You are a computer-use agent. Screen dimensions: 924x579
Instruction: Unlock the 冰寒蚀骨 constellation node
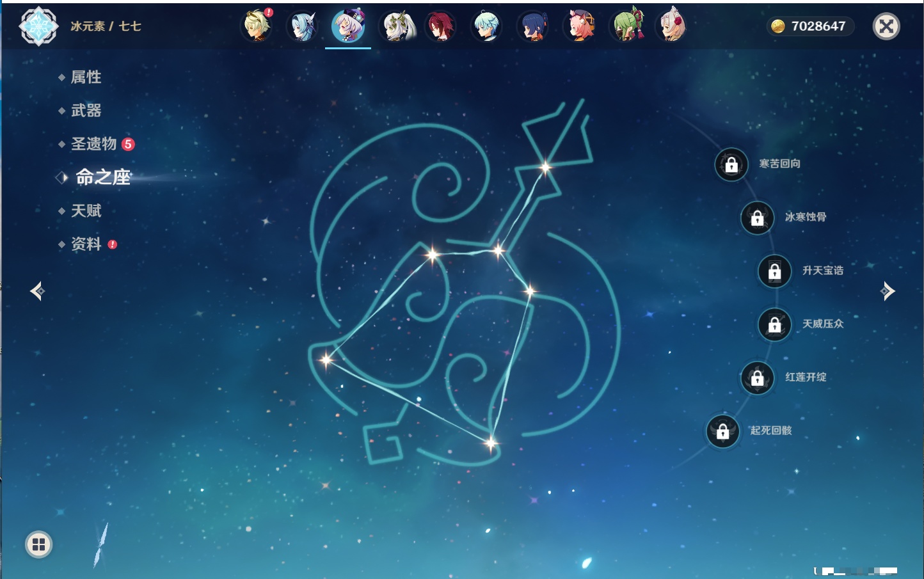tap(757, 218)
